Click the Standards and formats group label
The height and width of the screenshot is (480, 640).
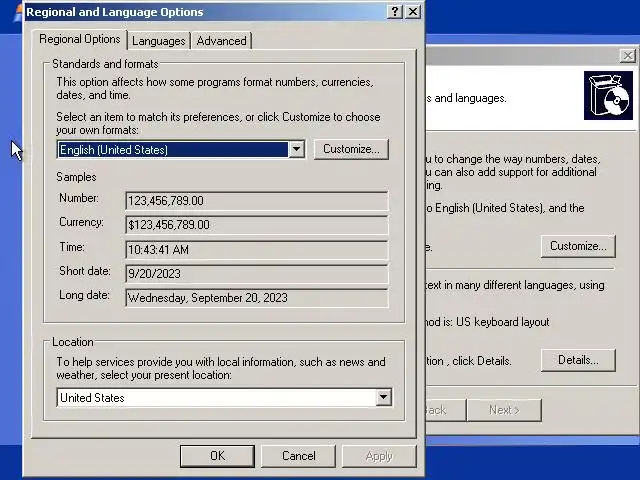105,64
